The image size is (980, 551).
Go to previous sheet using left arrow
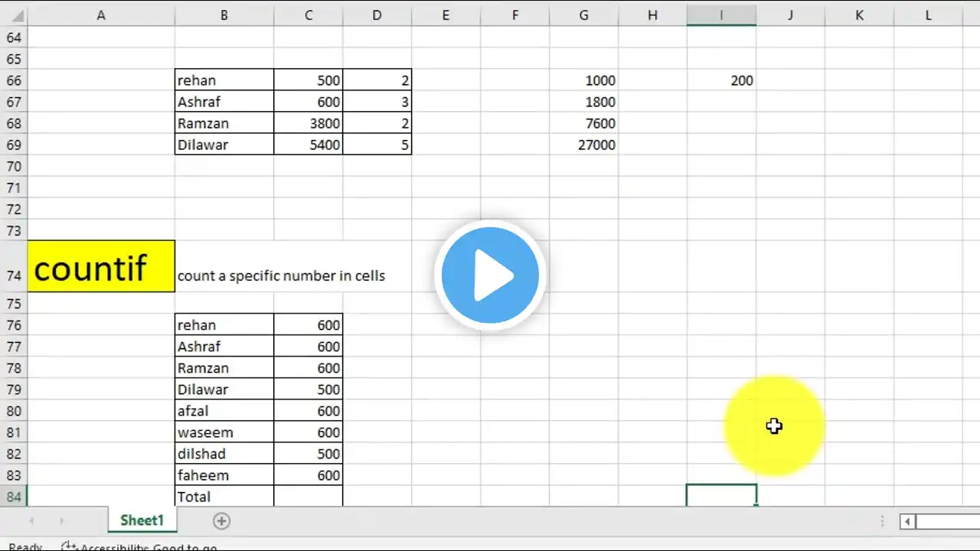[31, 521]
